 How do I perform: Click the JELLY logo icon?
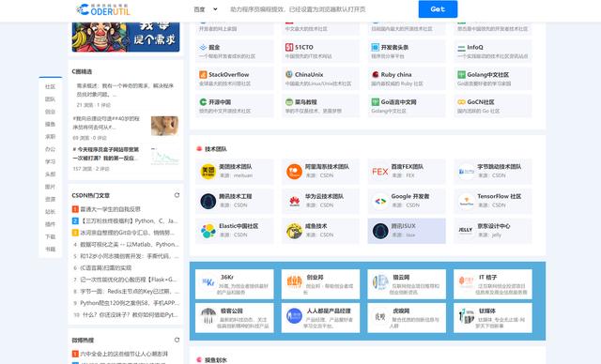467,230
